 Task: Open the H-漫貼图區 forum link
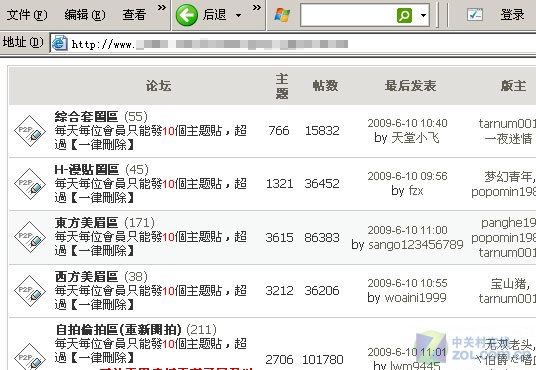point(86,170)
